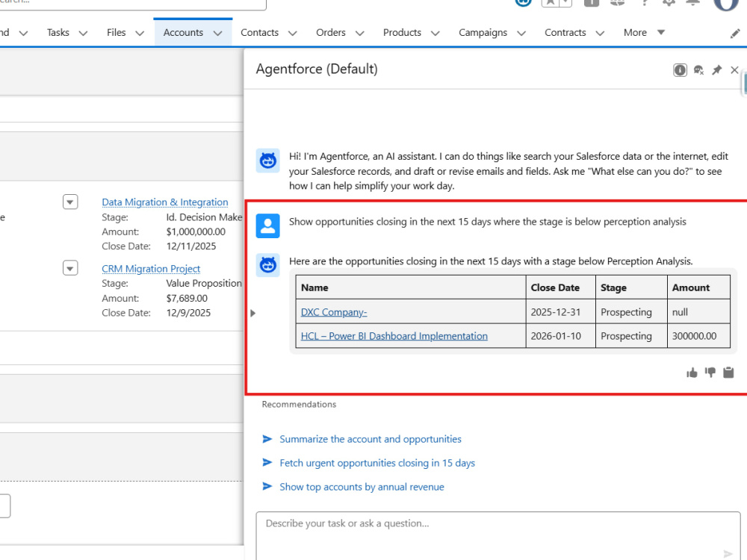
Task: Open the Orders tab dropdown chevron
Action: click(x=360, y=34)
